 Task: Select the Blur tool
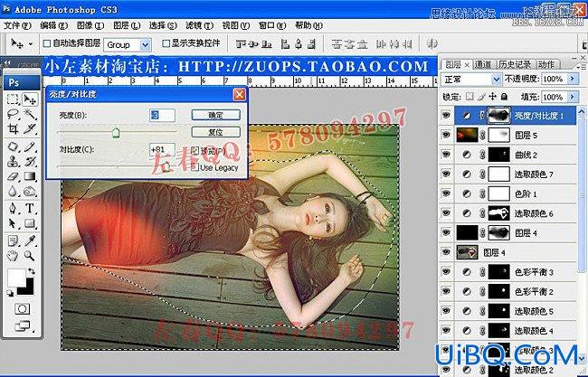pos(13,192)
